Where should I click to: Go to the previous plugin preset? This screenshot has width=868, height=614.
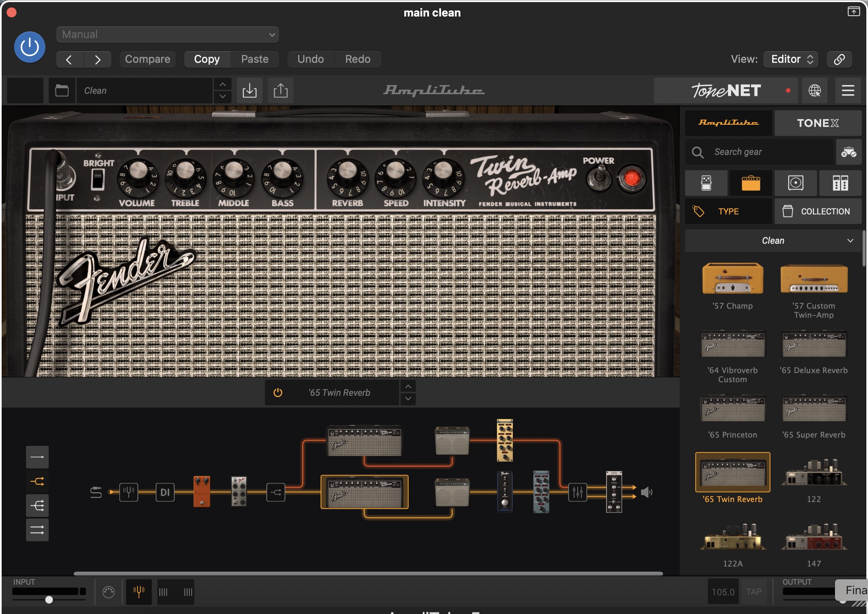coord(70,59)
